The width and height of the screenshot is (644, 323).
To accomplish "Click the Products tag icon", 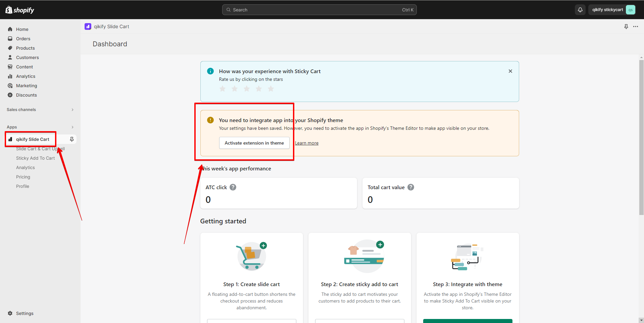I will click(x=10, y=48).
